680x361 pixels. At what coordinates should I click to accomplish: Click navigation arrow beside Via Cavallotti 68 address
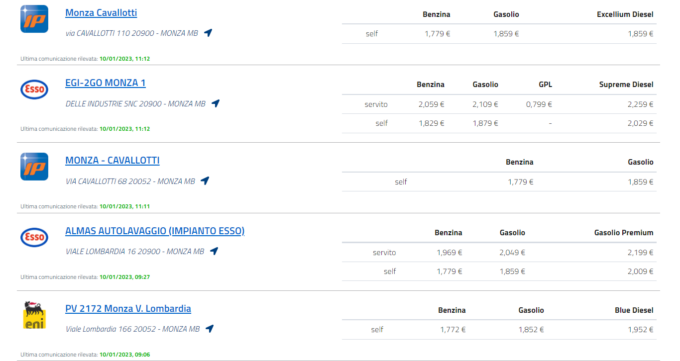(205, 180)
